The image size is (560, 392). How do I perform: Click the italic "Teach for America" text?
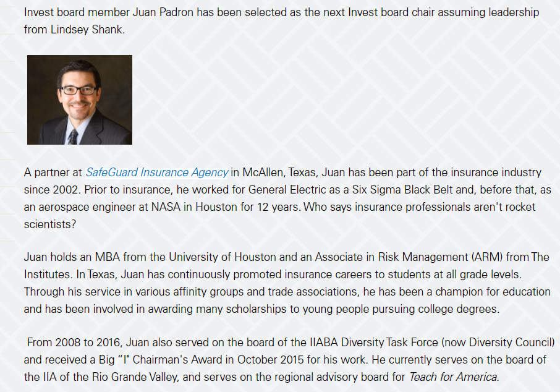(453, 376)
